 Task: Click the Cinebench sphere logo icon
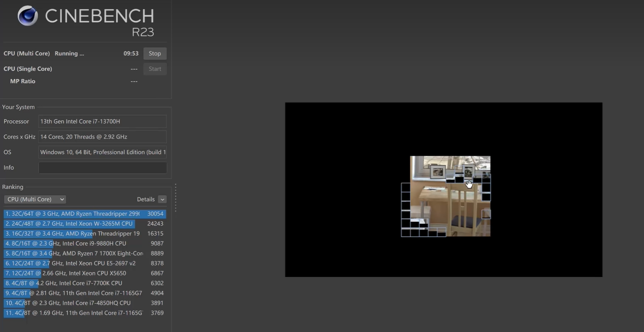point(28,16)
